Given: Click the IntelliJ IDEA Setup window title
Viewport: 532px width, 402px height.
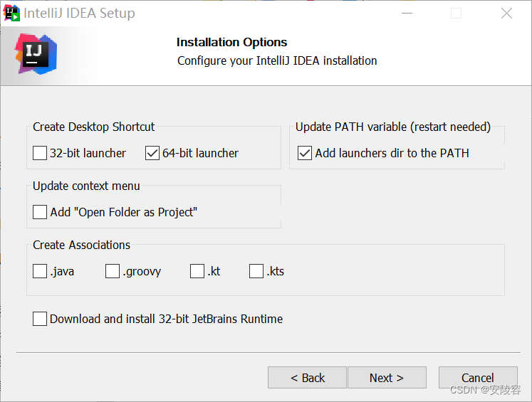Looking at the screenshot, I should click(x=79, y=14).
